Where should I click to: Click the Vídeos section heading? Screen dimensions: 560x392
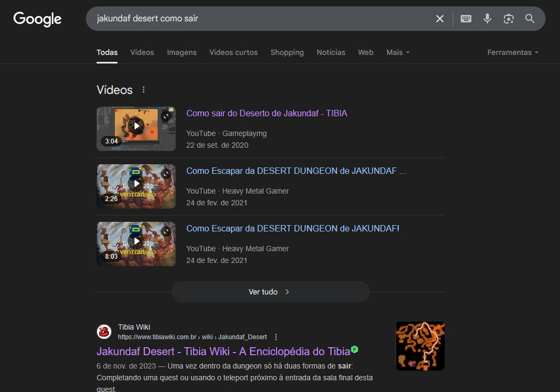115,90
